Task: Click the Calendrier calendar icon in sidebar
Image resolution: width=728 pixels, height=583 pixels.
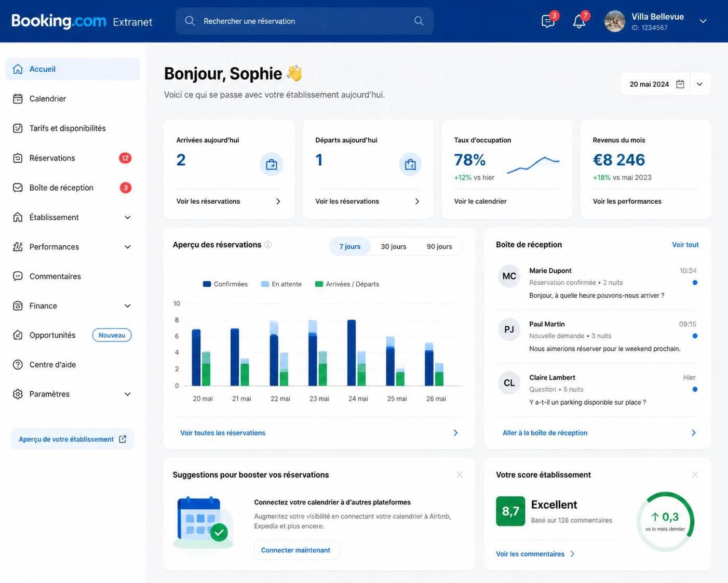Action: 18,99
